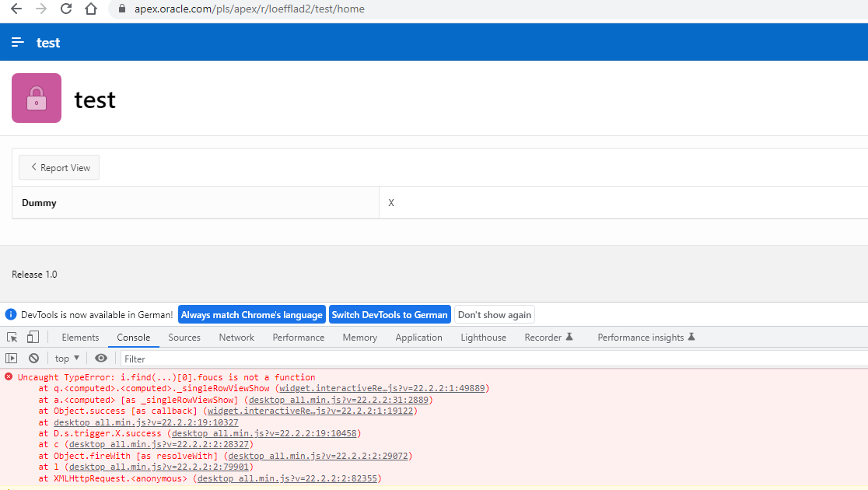This screenshot has height=490, width=868.
Task: Return to list via Report View button
Action: (59, 168)
